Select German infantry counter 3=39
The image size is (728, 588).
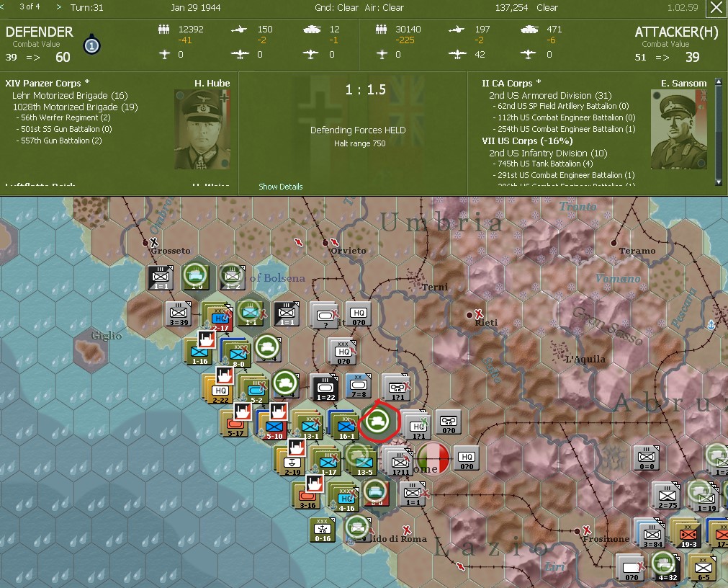click(x=179, y=314)
